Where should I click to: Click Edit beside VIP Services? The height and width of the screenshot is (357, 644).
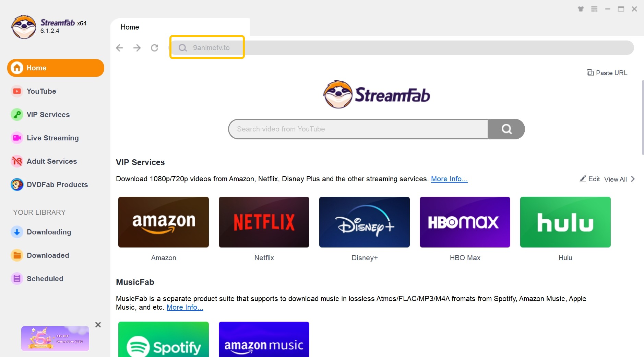pos(590,179)
